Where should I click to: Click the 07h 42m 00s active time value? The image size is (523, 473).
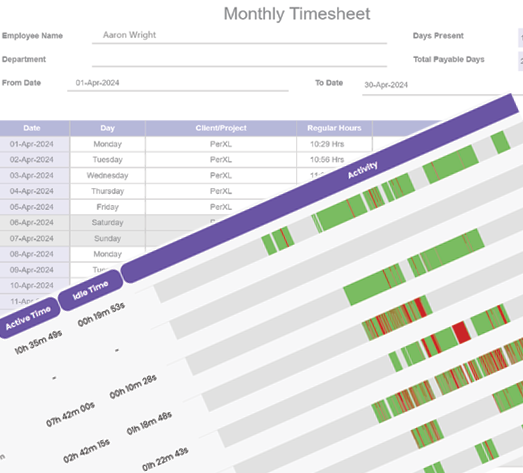[x=70, y=415]
